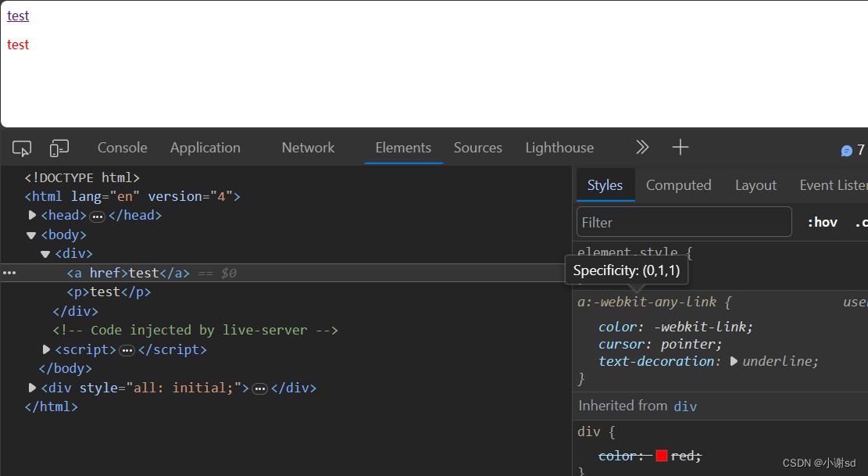Collapse the body element triangle
Image resolution: width=868 pixels, height=476 pixels.
pyautogui.click(x=31, y=235)
